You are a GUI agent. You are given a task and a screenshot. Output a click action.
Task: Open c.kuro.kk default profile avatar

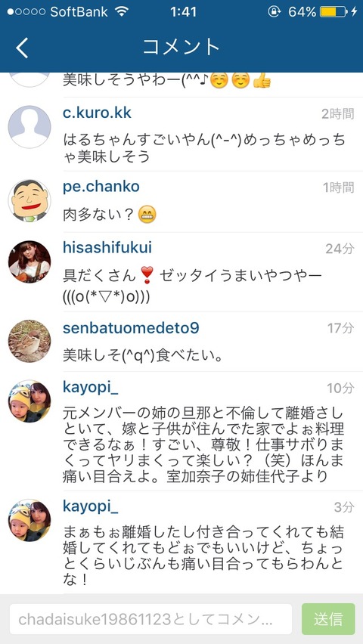[29, 127]
